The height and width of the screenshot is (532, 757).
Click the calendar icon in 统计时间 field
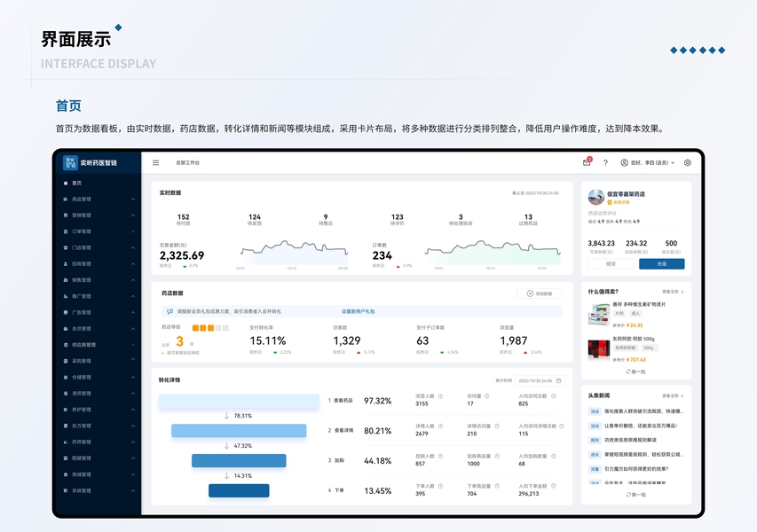tap(558, 380)
